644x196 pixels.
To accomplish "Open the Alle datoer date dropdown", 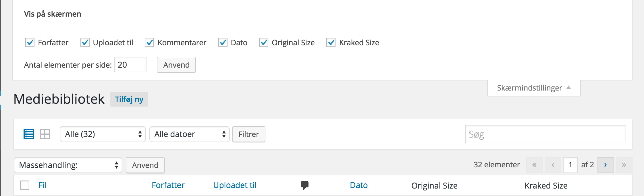I will coord(190,134).
